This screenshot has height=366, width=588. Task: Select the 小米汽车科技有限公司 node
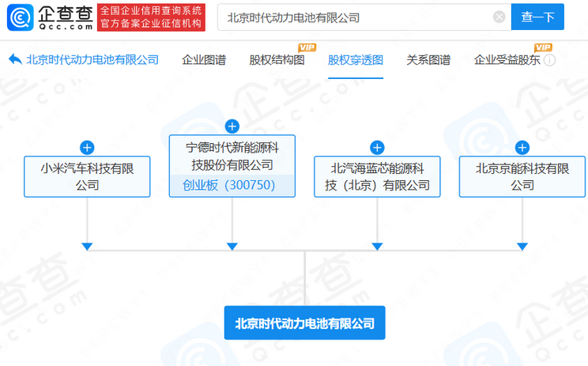[87, 176]
